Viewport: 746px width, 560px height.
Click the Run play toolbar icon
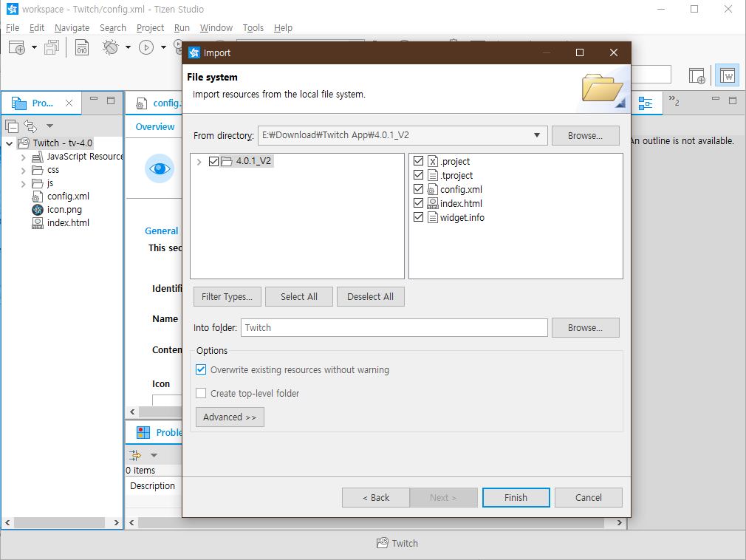146,47
